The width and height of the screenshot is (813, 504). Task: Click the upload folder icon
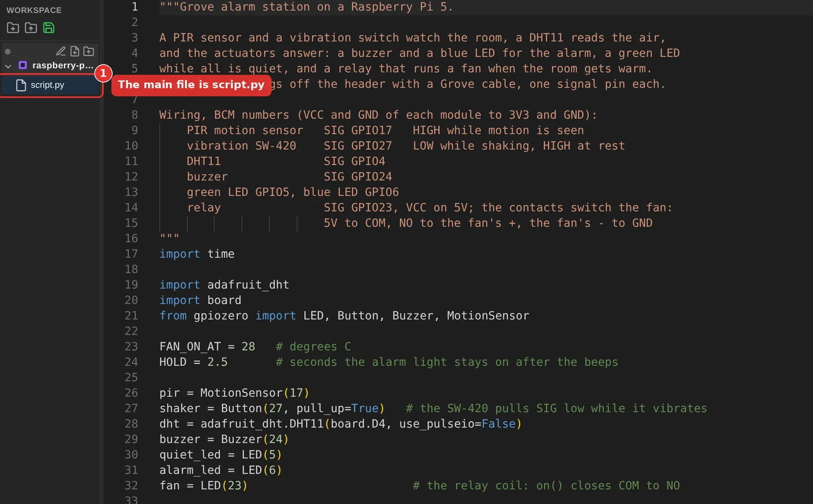[x=31, y=28]
